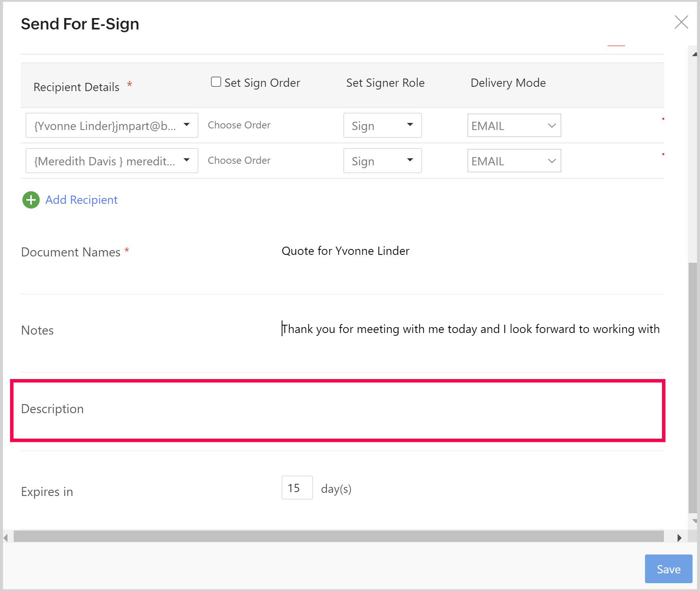The height and width of the screenshot is (591, 700).
Task: Enable the Set Sign Order checkbox
Action: tap(216, 82)
